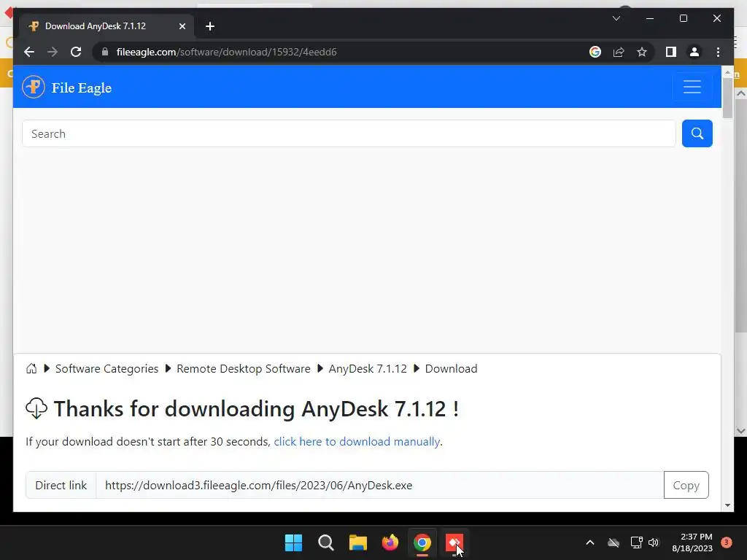
Task: Open Chrome's three-dot menu
Action: 718,52
